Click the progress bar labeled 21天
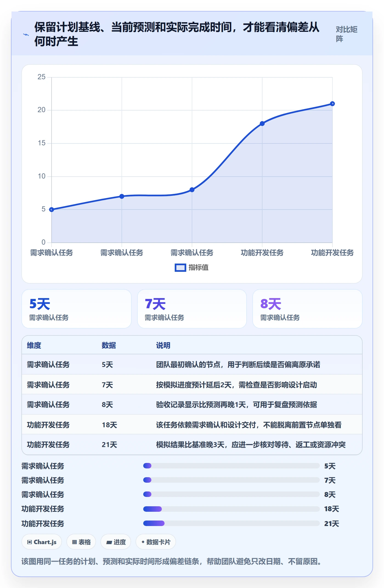The width and height of the screenshot is (384, 588). click(231, 523)
